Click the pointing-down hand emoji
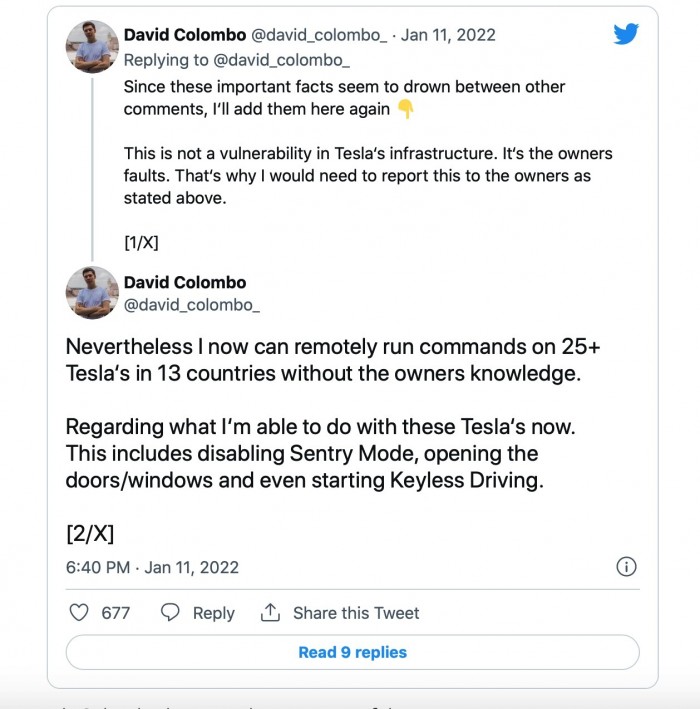 coord(405,110)
